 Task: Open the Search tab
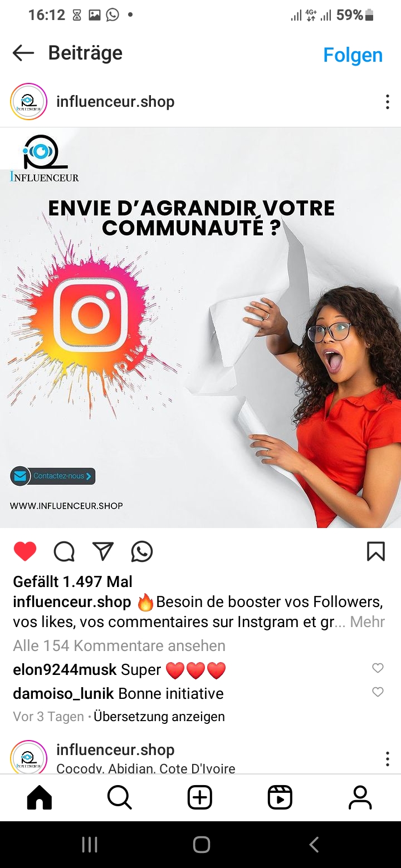[119, 798]
